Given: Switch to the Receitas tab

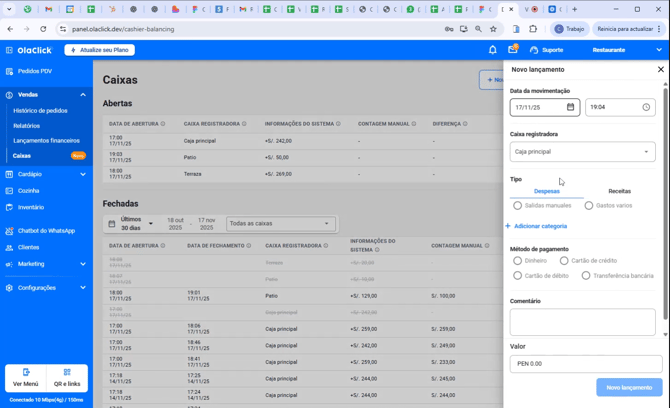Looking at the screenshot, I should coord(620,191).
